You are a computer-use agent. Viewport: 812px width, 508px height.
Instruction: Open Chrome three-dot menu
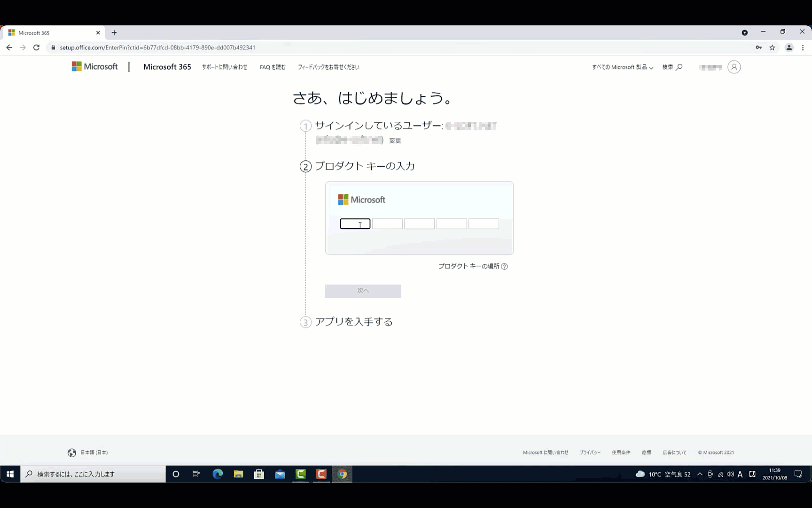[x=803, y=48]
